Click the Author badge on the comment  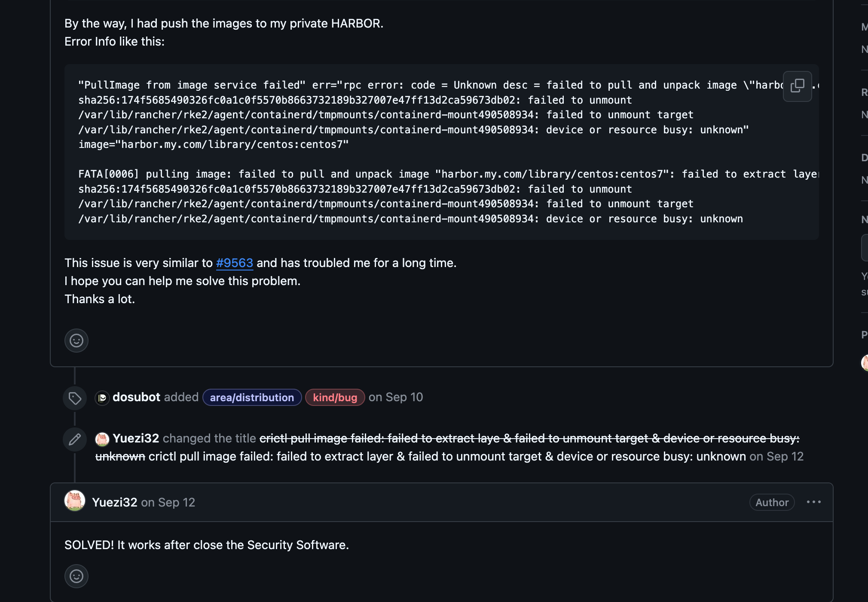click(x=772, y=502)
